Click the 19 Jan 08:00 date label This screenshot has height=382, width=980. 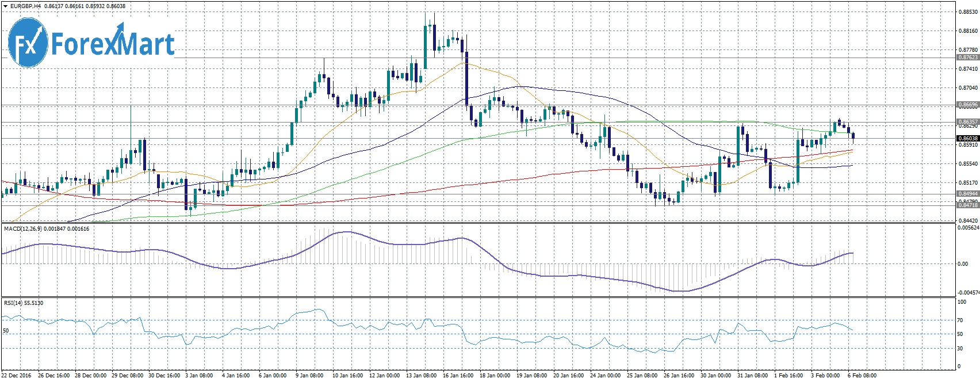point(533,376)
